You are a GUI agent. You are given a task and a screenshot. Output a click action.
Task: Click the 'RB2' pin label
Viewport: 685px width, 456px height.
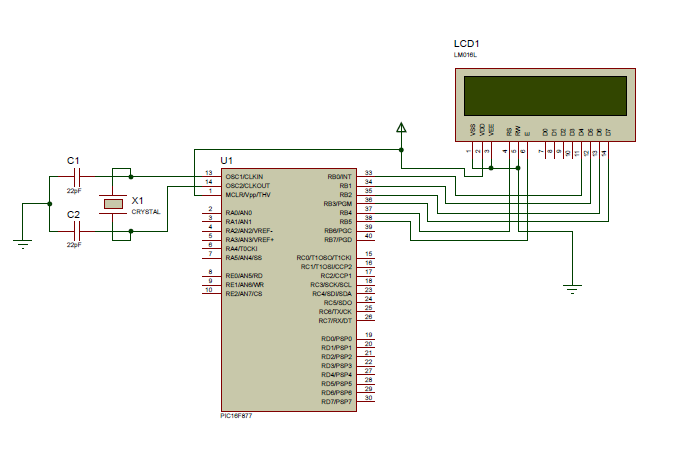[x=346, y=195]
